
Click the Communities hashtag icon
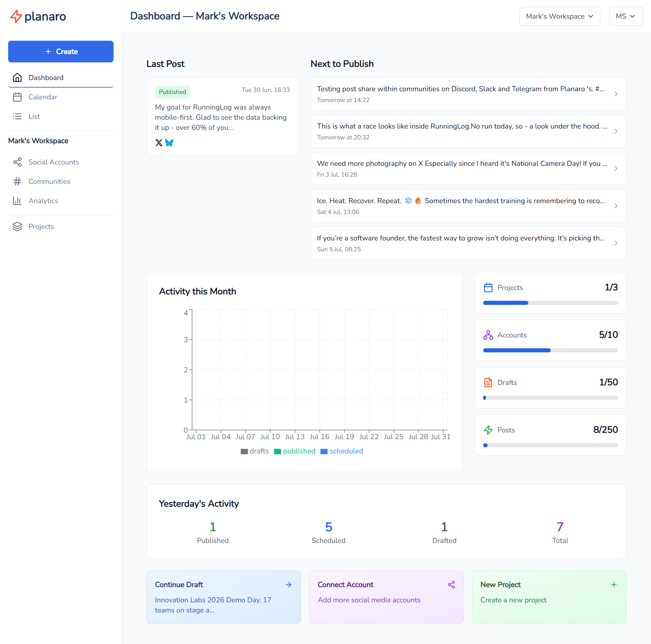[17, 181]
